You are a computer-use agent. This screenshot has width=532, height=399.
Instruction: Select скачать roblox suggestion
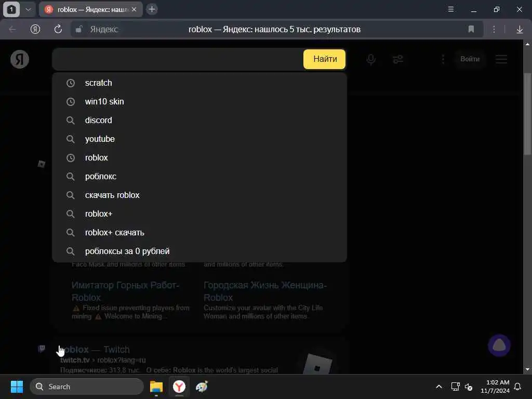pos(199,195)
